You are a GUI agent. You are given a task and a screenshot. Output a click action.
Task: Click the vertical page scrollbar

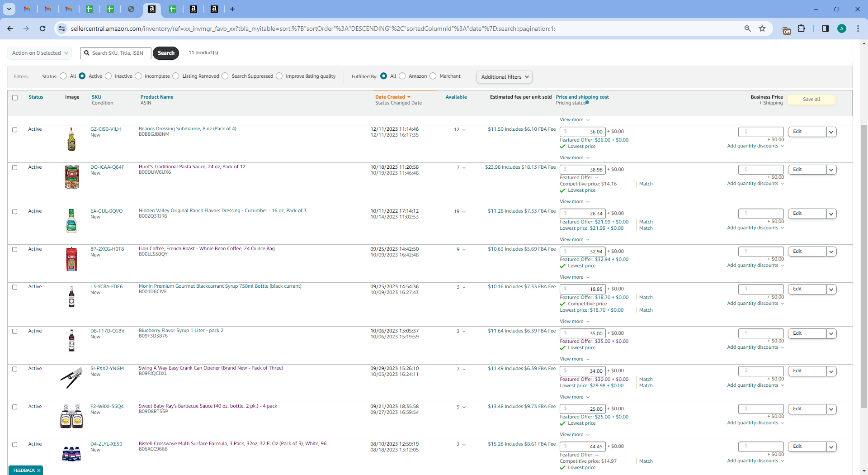pos(864,267)
